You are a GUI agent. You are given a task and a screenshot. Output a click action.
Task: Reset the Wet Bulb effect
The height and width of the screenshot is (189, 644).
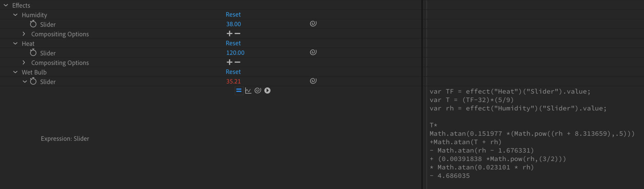coord(233,72)
